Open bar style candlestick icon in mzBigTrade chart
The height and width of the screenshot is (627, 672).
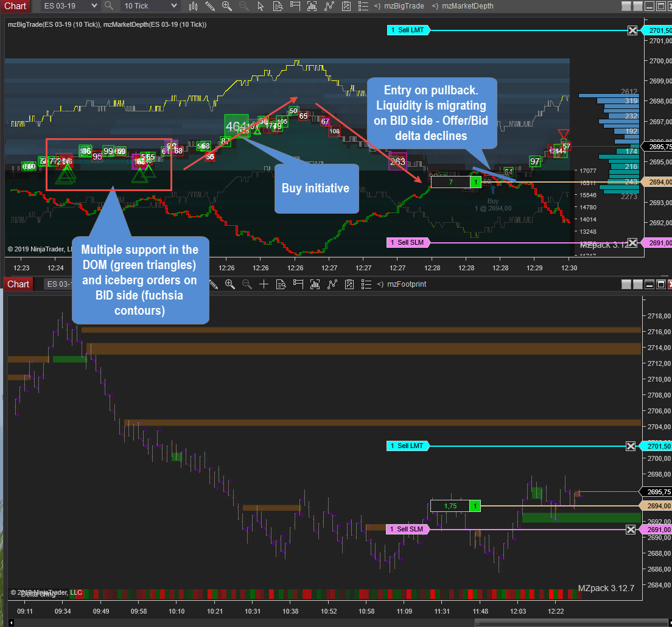(194, 6)
